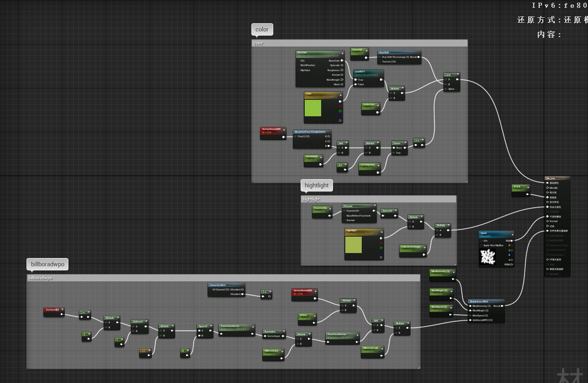
Task: Click MipValue input pin on RvtColor node
Action: pos(298,70)
